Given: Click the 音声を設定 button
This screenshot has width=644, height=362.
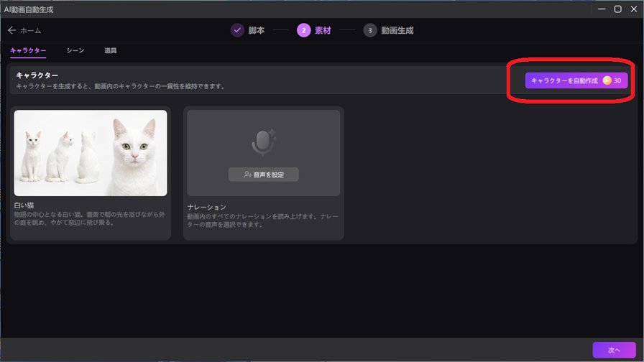Looking at the screenshot, I should coord(263,175).
